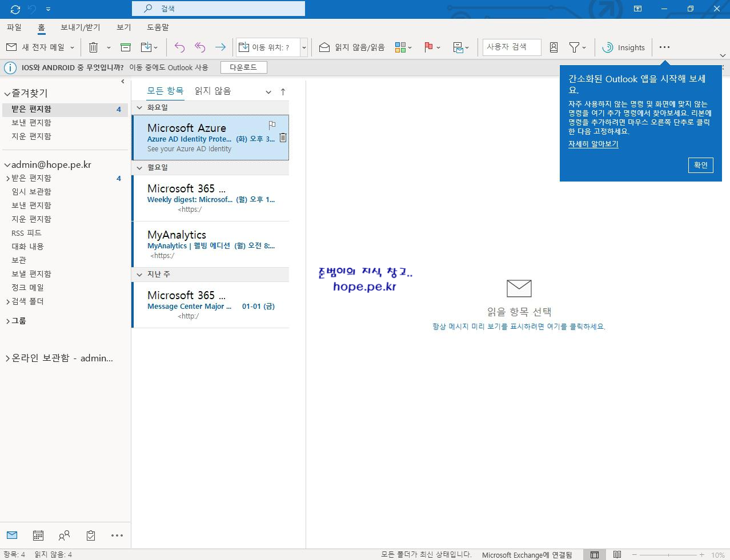
Task: Collapse the admin@hope.pe.kr account tree
Action: (7, 165)
